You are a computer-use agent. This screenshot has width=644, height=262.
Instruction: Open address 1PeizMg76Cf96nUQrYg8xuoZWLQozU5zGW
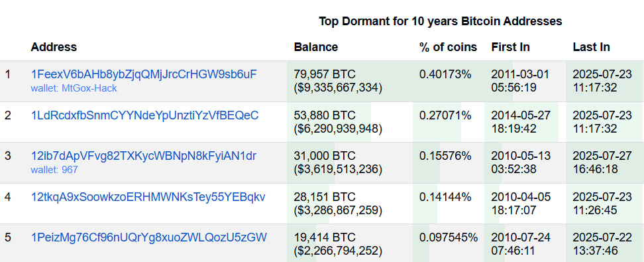pos(149,237)
